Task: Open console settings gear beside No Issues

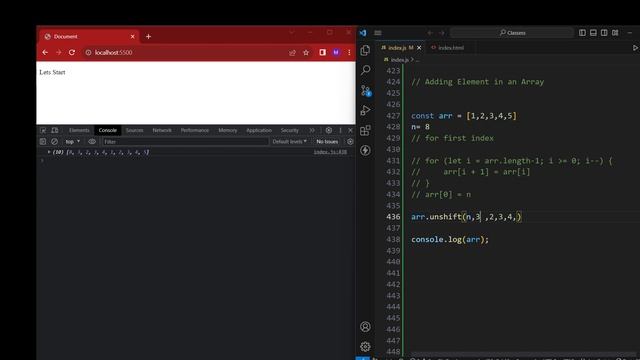Action: click(x=350, y=142)
